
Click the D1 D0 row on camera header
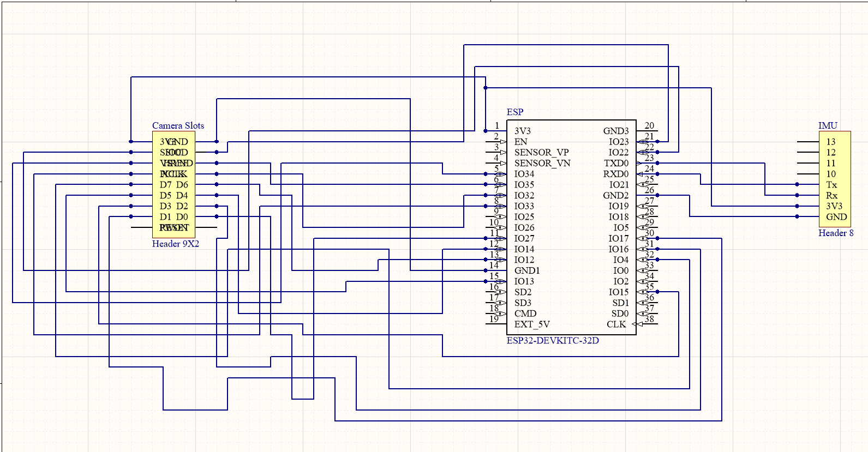pyautogui.click(x=173, y=217)
